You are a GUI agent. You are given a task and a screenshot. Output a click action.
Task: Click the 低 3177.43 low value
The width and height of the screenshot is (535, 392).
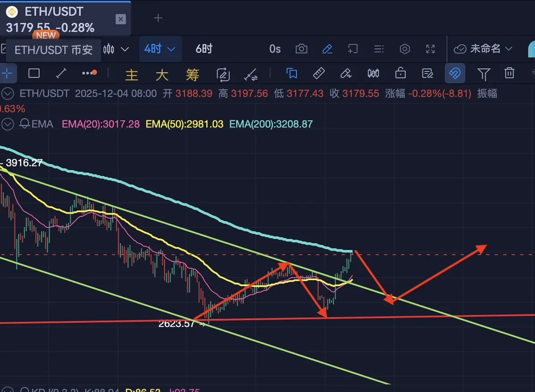tap(299, 93)
